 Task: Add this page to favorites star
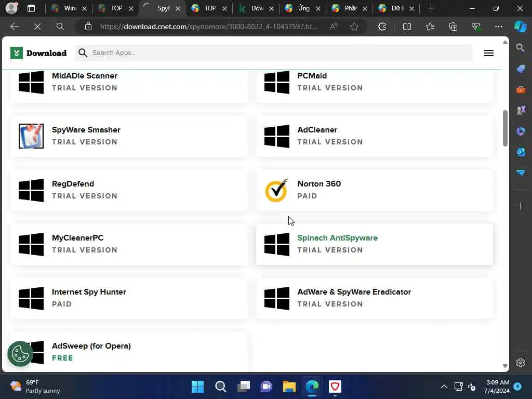(354, 26)
